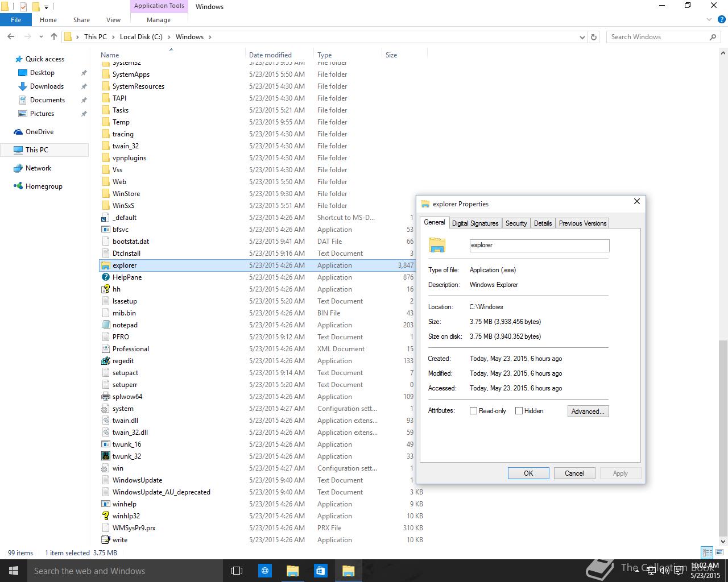Viewport: 728px width, 582px height.
Task: Click the bfsvc application icon
Action: pyautogui.click(x=105, y=230)
